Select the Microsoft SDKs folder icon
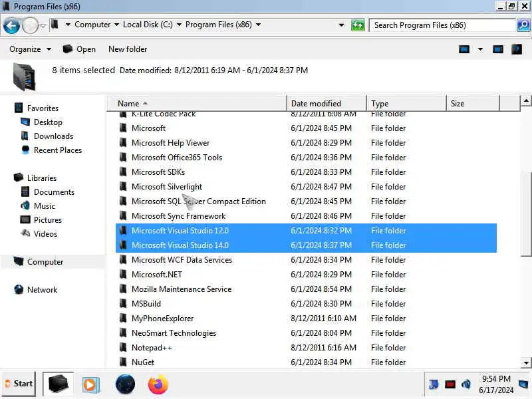The width and height of the screenshot is (532, 399). pos(123,172)
